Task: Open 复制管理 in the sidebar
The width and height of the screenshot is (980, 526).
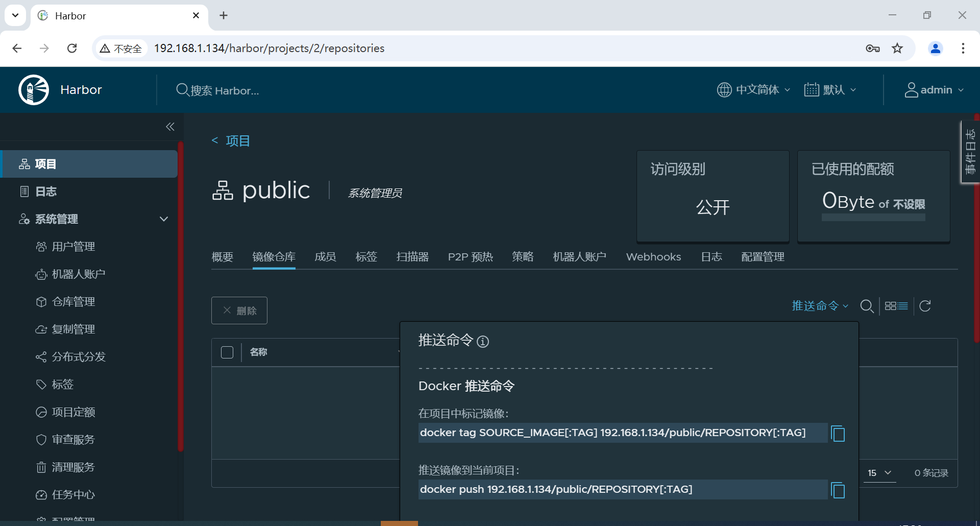Action: coord(73,329)
